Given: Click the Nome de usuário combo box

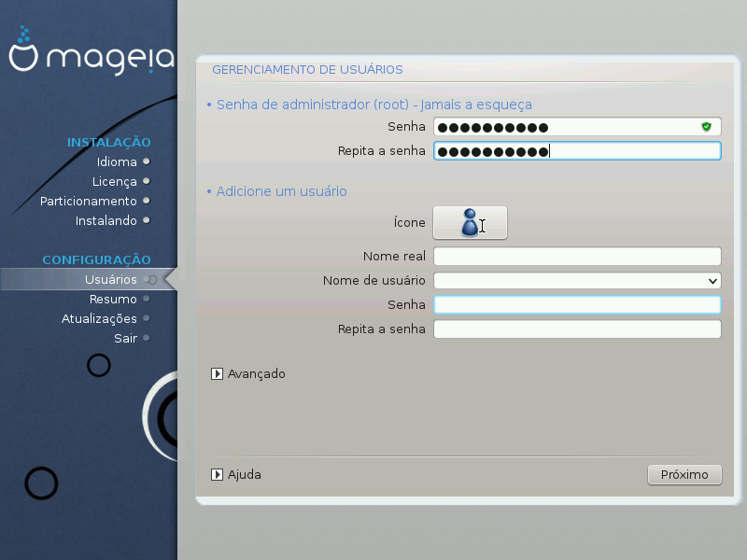Looking at the screenshot, I should pyautogui.click(x=577, y=281).
